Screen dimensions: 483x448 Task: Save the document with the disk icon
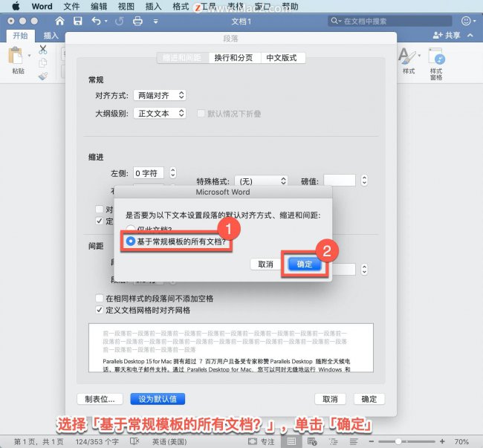77,21
